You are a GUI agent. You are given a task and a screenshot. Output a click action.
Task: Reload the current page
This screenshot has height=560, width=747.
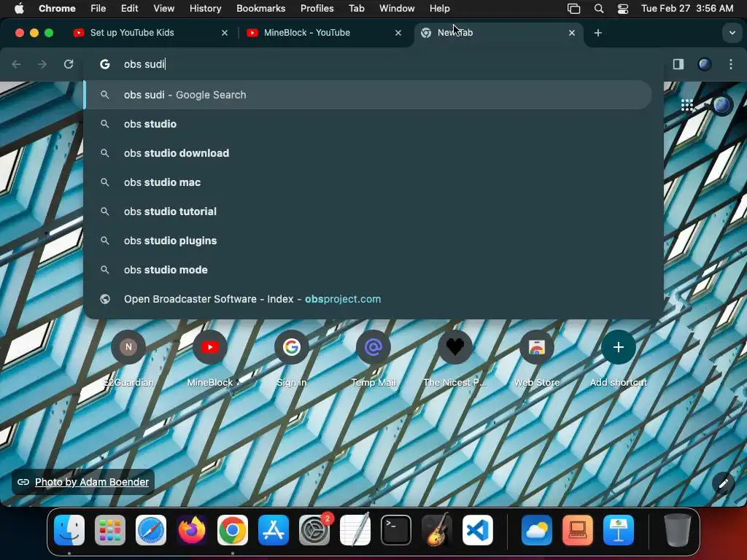click(x=69, y=64)
